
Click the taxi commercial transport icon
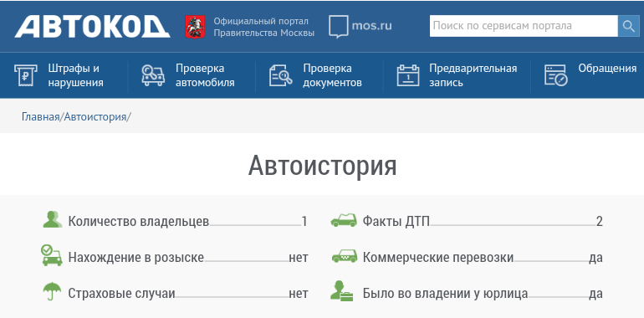coord(345,256)
